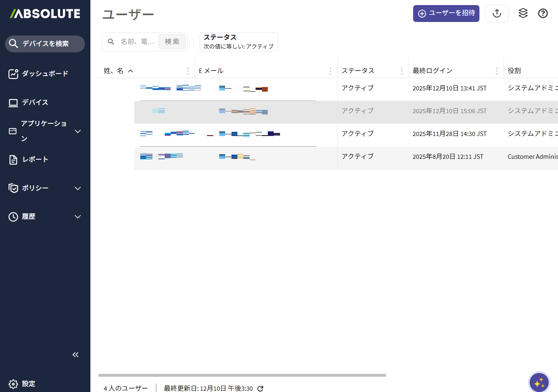The width and height of the screenshot is (558, 392).
Task: Refresh the last updated timestamp
Action: coord(260,389)
